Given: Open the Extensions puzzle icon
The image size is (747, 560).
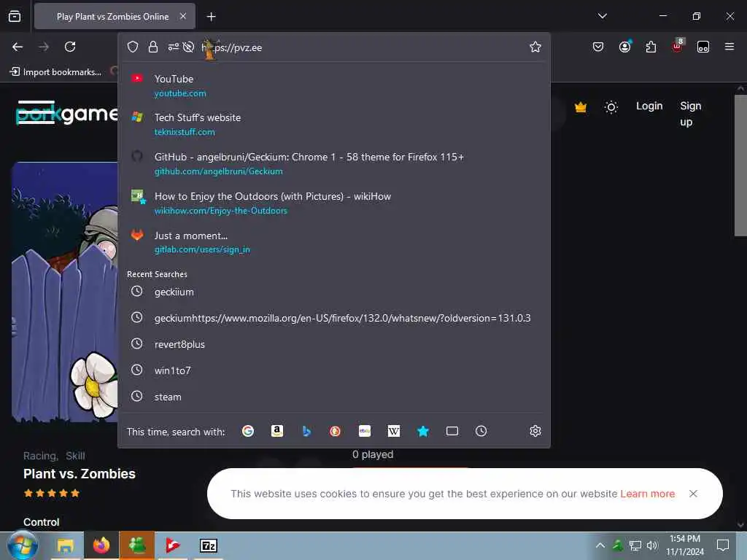Looking at the screenshot, I should pos(651,47).
